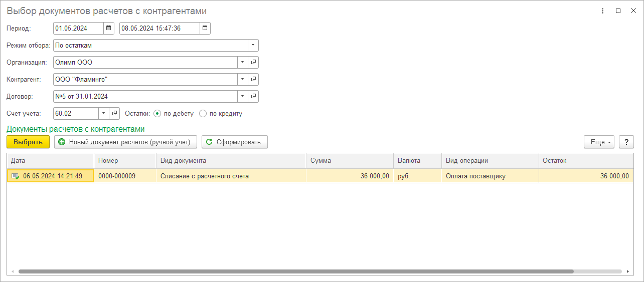Screen dimensions: 644x282
Task: Expand the Счет учета dropdown
Action: point(103,114)
